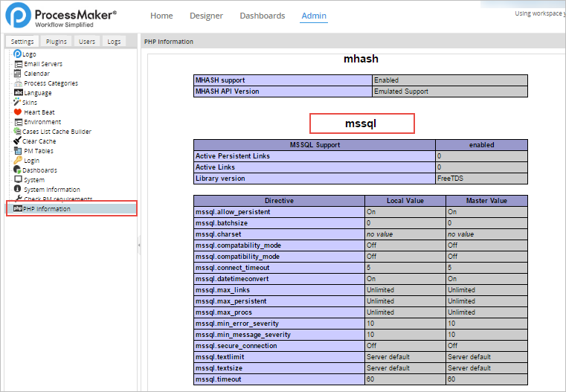Image resolution: width=566 pixels, height=392 pixels.
Task: Click the System Information info icon
Action: click(x=18, y=190)
